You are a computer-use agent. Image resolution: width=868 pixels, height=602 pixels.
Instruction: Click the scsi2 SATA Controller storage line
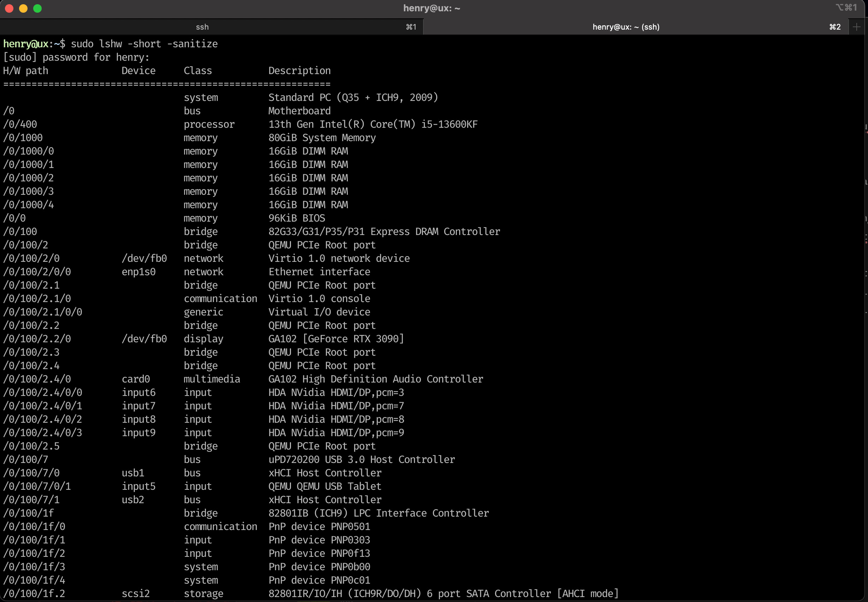[x=443, y=593]
